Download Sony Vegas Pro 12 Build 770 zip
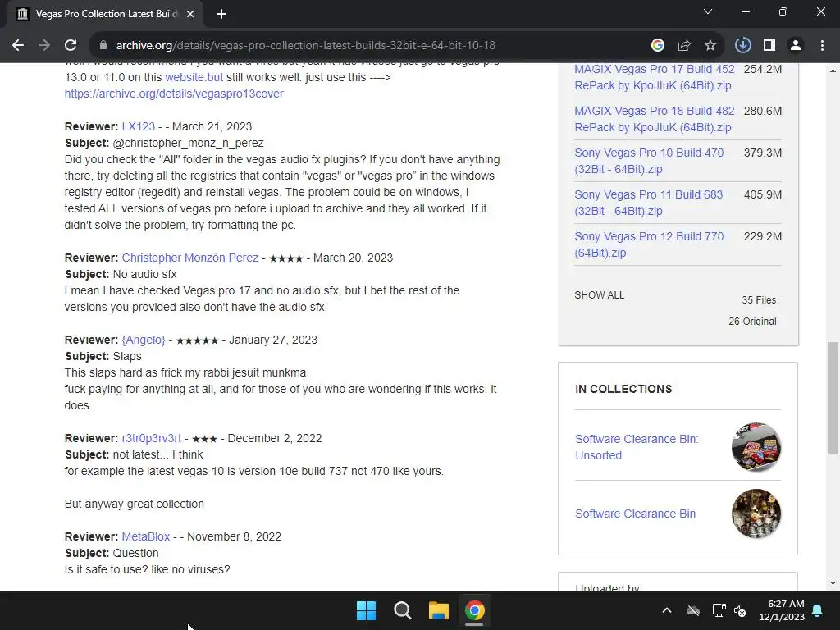Viewport: 840px width, 630px height. tap(649, 244)
